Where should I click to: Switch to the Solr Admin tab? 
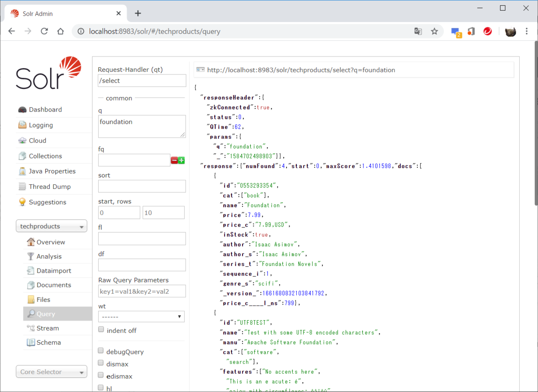[65, 13]
